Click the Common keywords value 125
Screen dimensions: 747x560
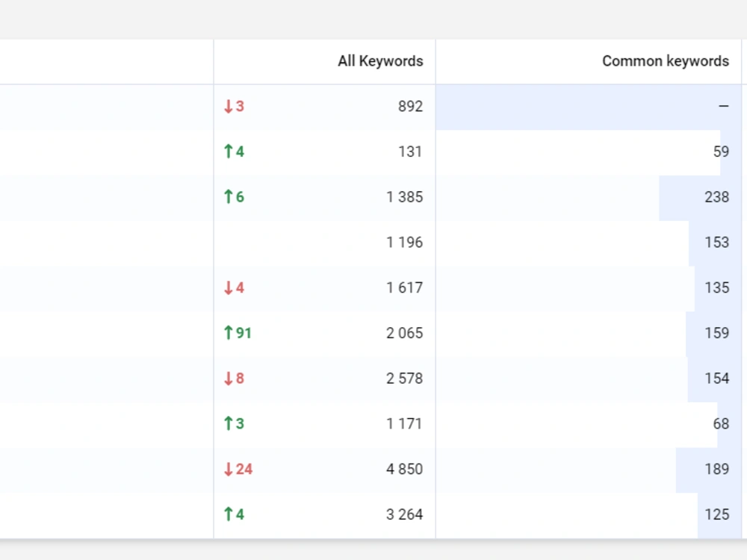[x=717, y=514]
